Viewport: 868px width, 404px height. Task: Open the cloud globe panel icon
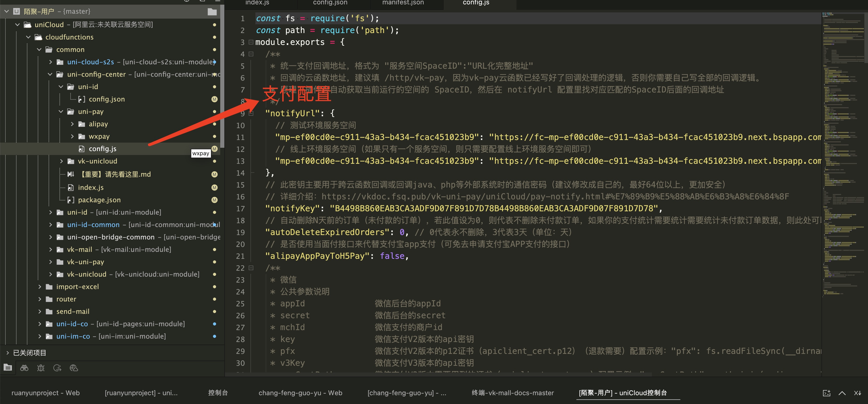74,368
